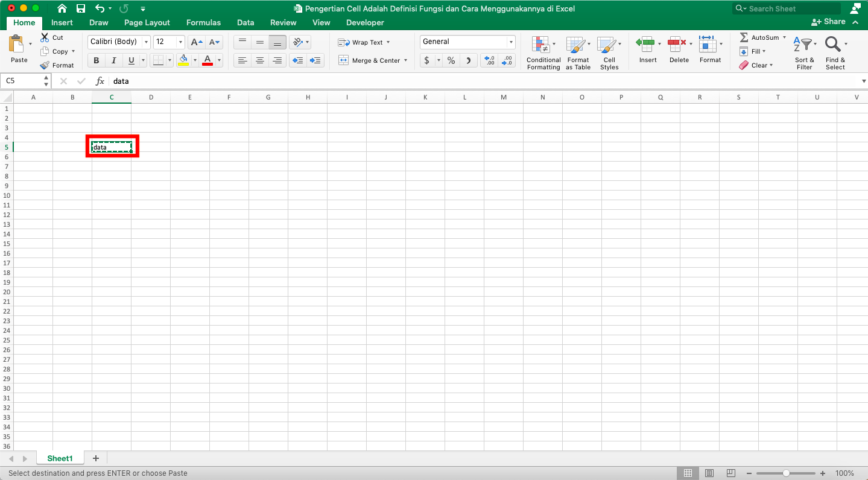The image size is (868, 480).
Task: Center cell text horizontally
Action: [x=260, y=60]
